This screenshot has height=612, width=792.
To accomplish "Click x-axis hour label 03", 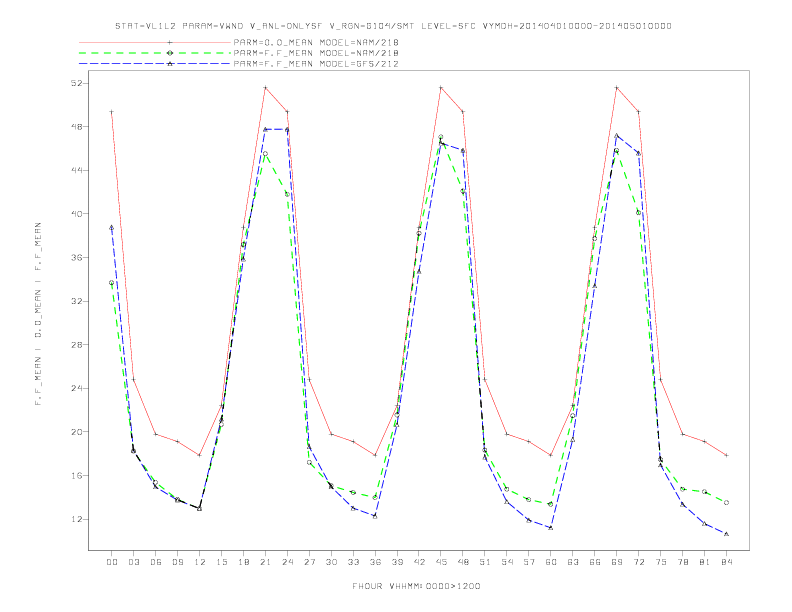I will 133,562.
